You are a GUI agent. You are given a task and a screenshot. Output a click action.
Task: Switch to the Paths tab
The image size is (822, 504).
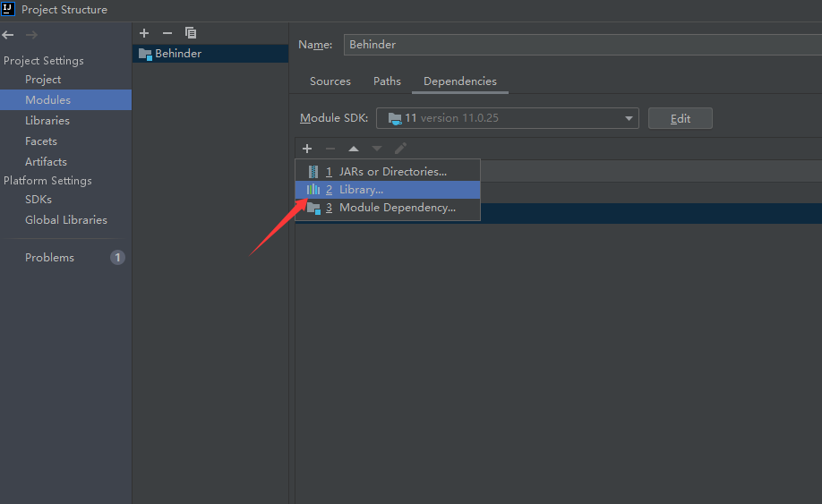(387, 81)
